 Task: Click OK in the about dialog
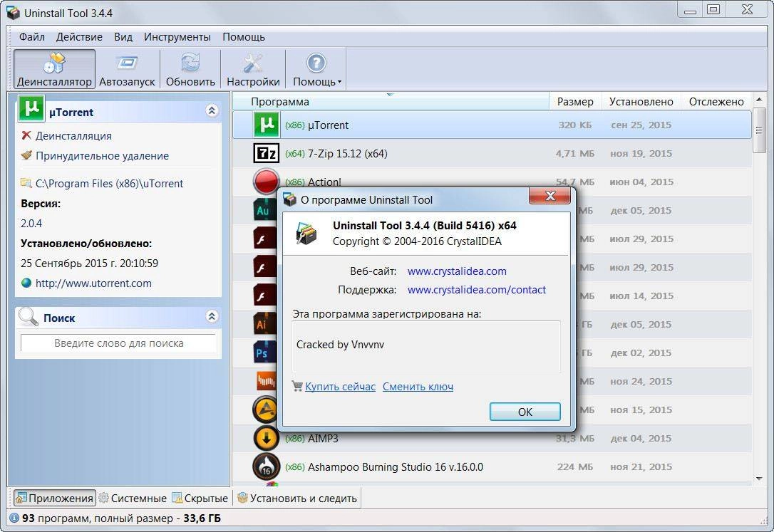tap(525, 412)
